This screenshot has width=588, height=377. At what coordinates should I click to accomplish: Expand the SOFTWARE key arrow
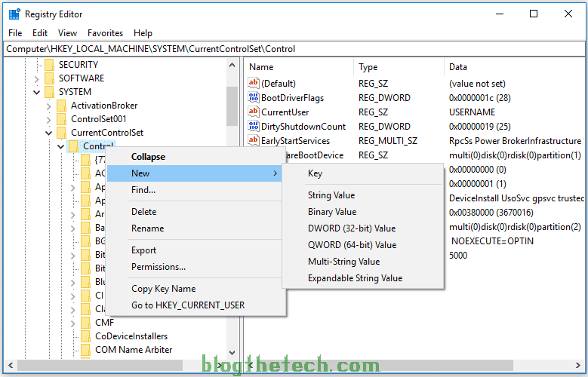(x=37, y=78)
